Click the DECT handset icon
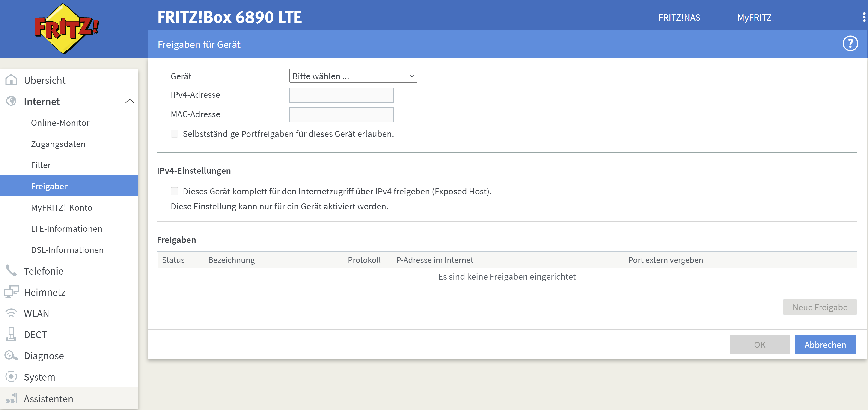 11,334
